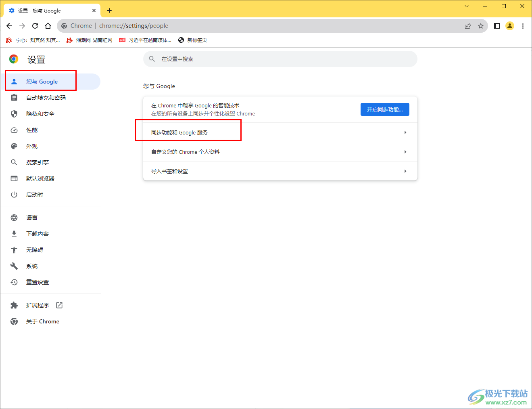Expand 自定义您的 Chrome 个人资料 row arrow
The width and height of the screenshot is (532, 409).
coord(405,152)
